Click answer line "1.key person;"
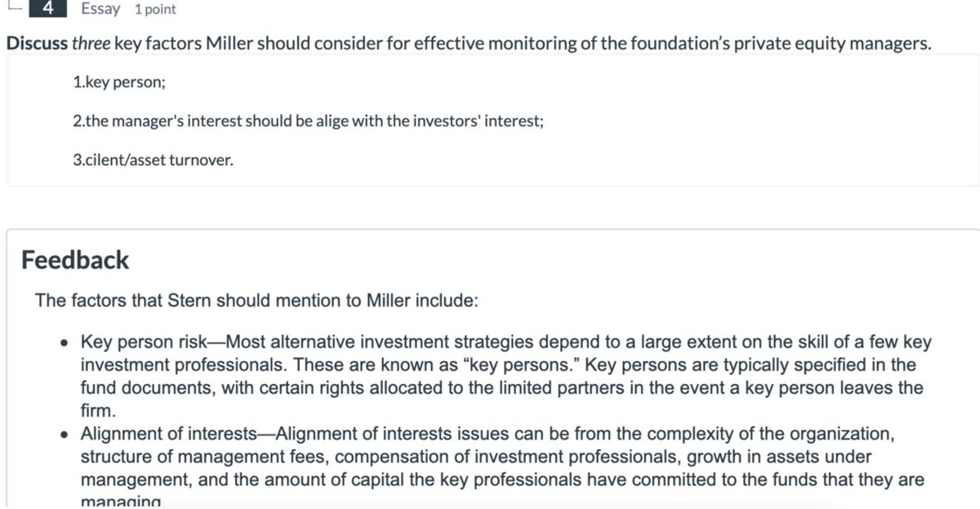Image resolution: width=980 pixels, height=509 pixels. 118,83
